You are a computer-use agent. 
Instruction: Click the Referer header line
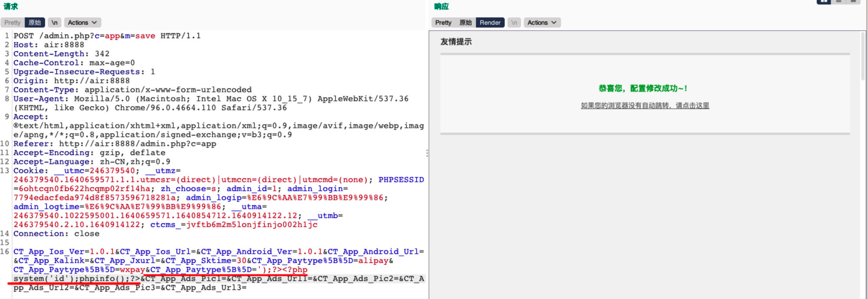coord(115,143)
